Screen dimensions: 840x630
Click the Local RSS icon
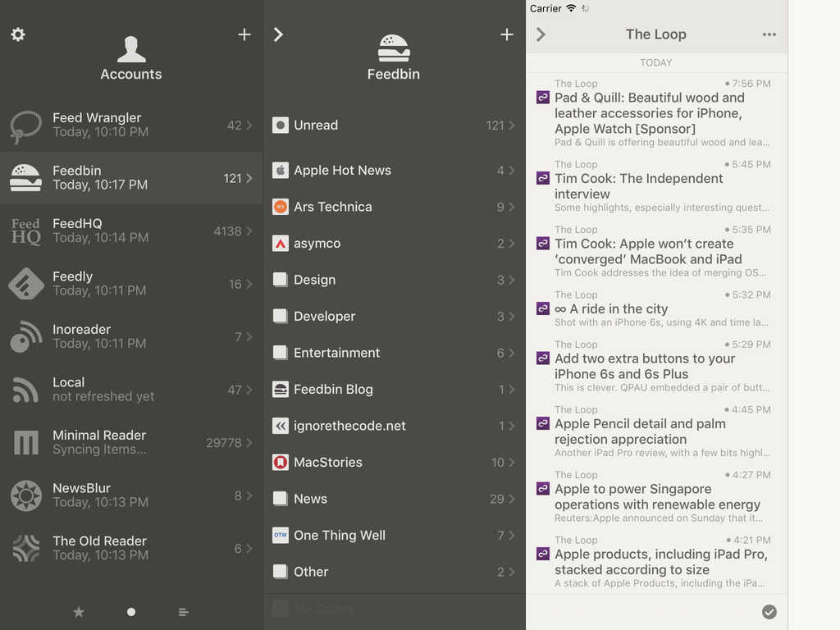click(25, 390)
